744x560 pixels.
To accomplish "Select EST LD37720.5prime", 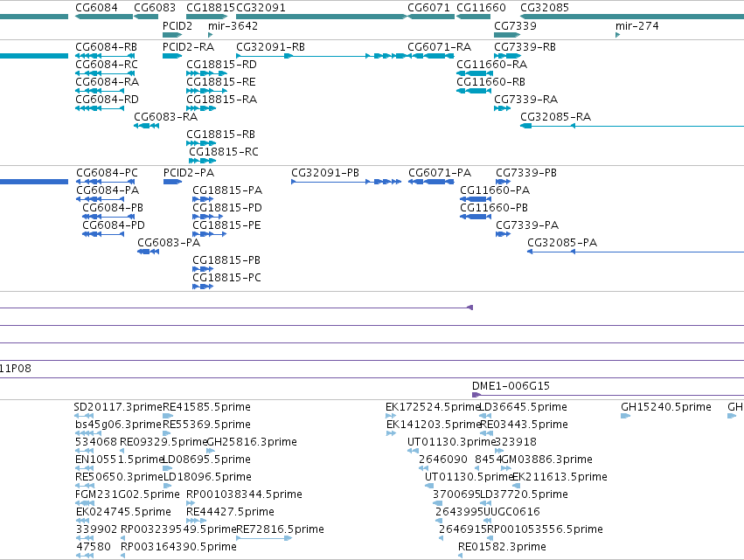I will tap(524, 494).
